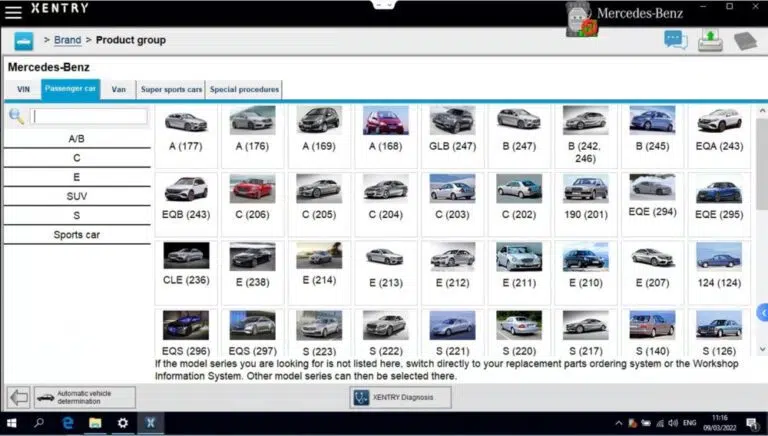This screenshot has width=768, height=436.
Task: Open the XENTRY hamburger menu
Action: [x=12, y=9]
